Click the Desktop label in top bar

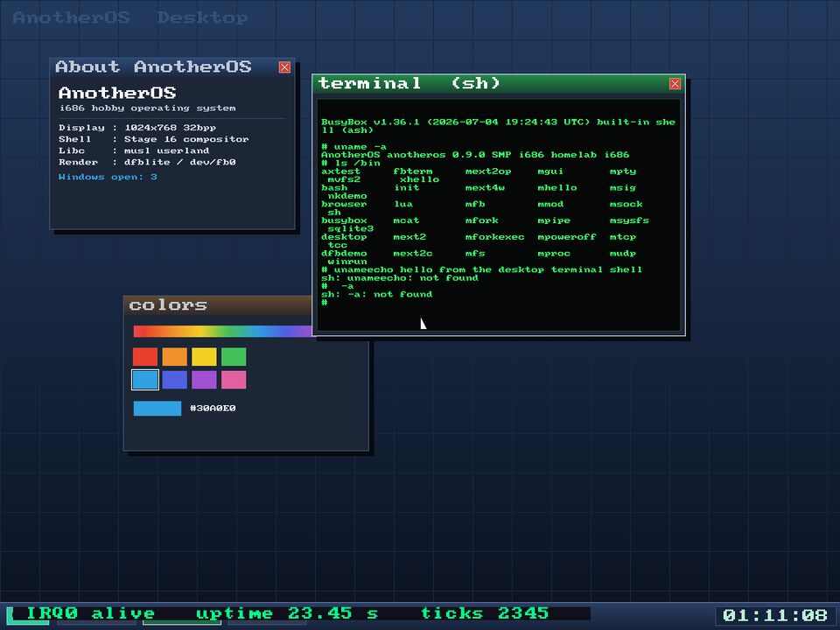pyautogui.click(x=202, y=17)
